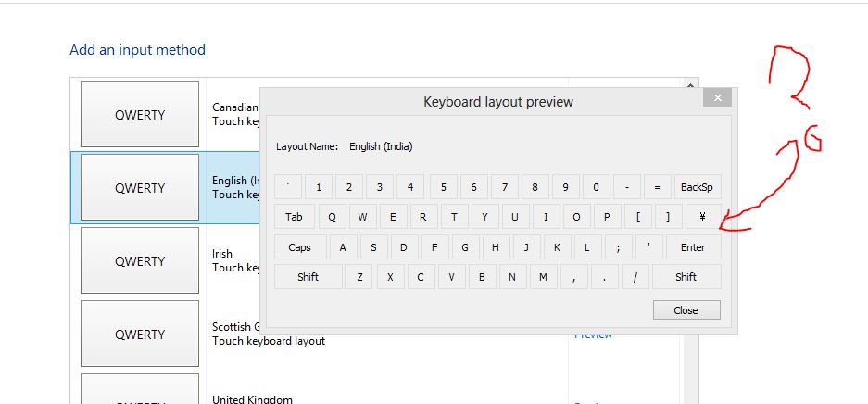Click the 2 key

click(x=349, y=187)
